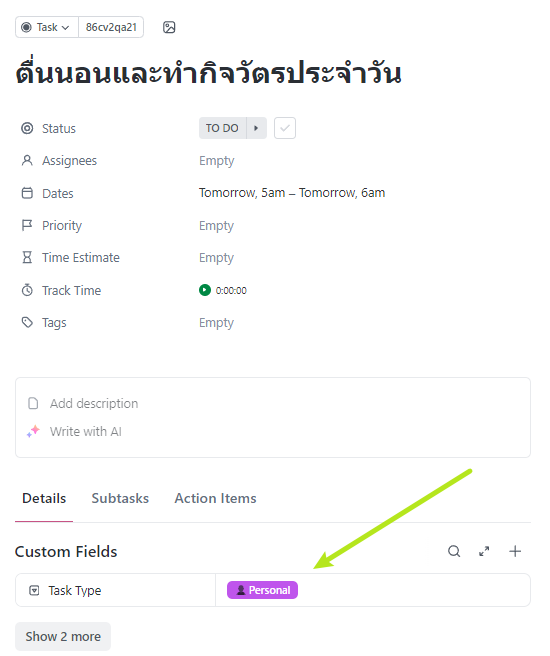Search custom fields with magnifier icon
Viewport: 550px width, 656px height.
pos(454,551)
